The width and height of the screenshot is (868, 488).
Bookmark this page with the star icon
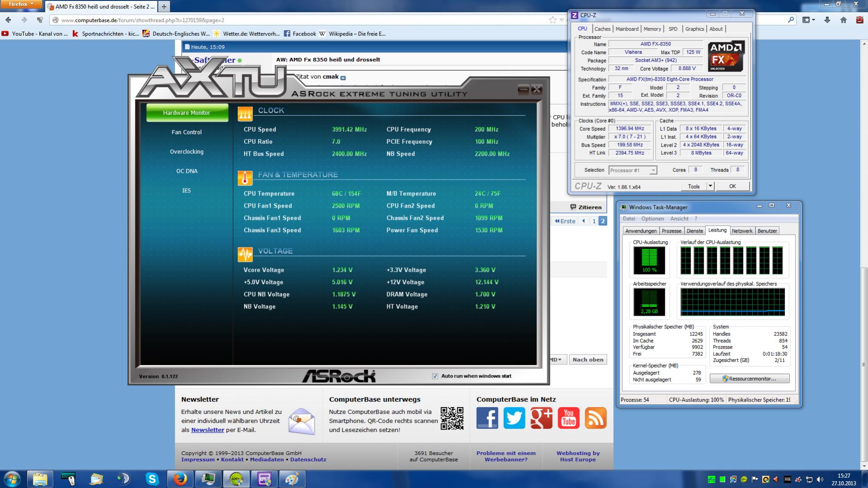pos(553,20)
